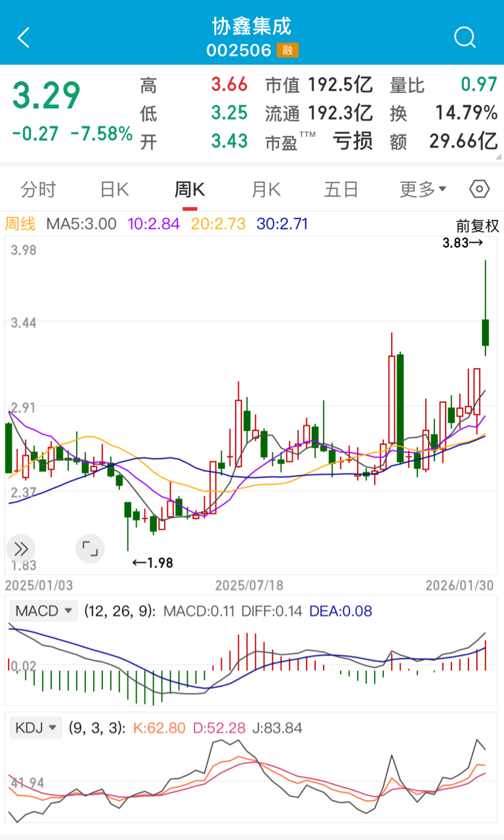Expand the quote details corner triangle
Image resolution: width=504 pixels, height=840 pixels.
[x=498, y=156]
